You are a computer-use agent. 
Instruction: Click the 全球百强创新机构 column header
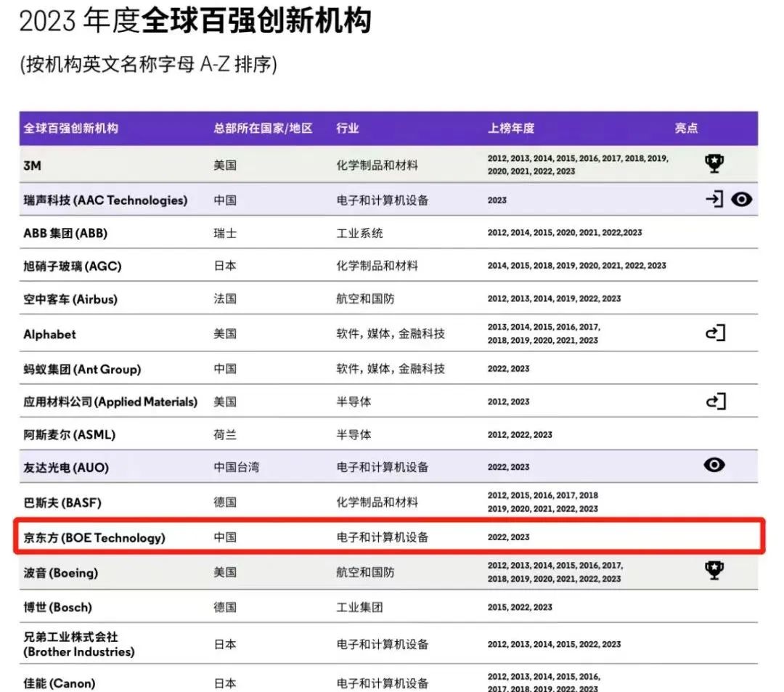pos(70,128)
